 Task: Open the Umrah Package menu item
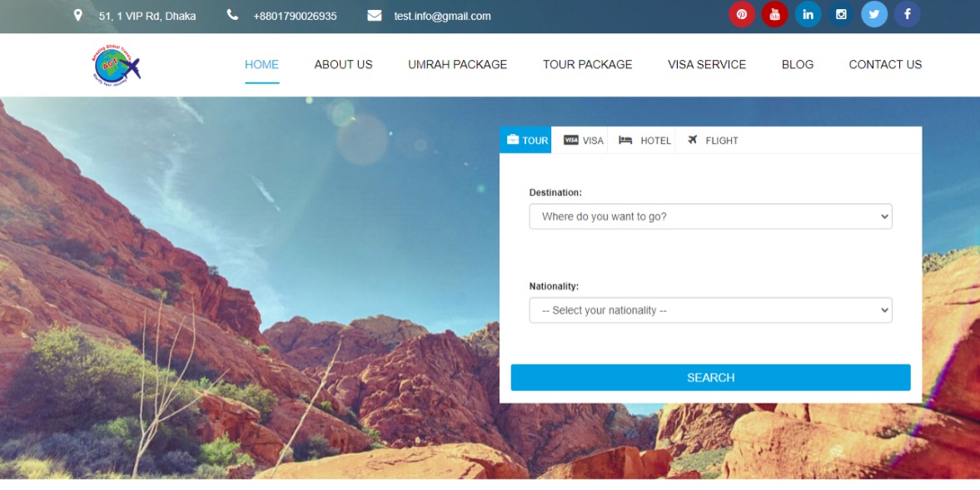pos(457,64)
